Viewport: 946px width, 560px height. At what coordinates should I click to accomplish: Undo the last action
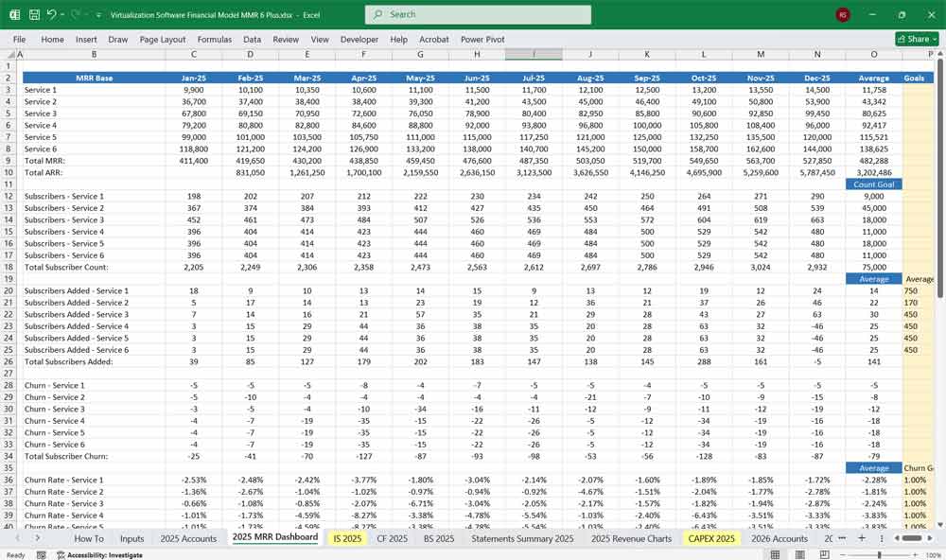[52, 14]
